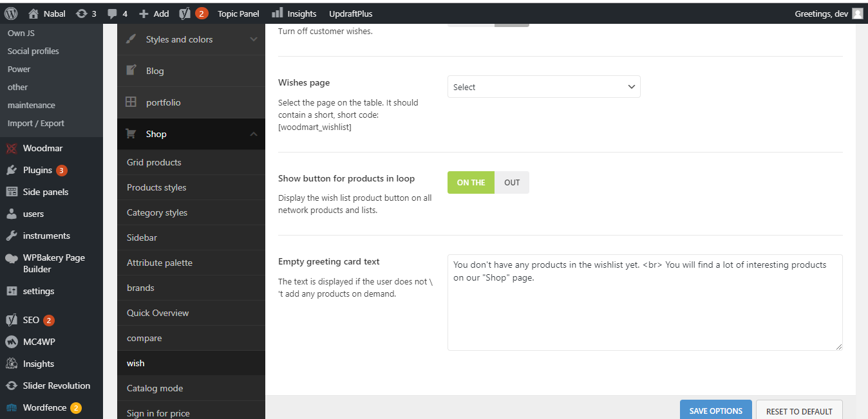Click the Shop cart icon
This screenshot has width=868, height=419.
point(131,134)
